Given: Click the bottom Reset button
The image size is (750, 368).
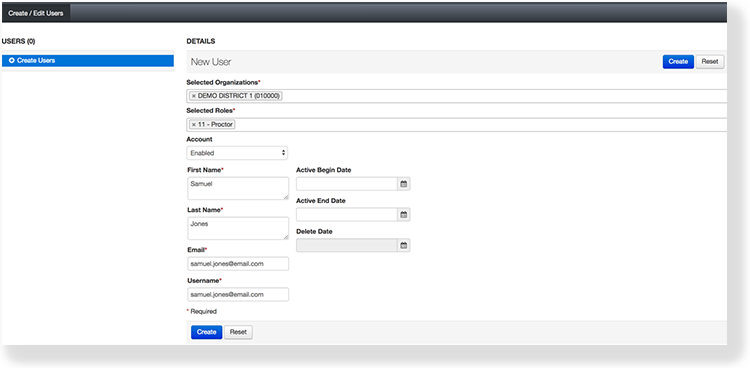Looking at the screenshot, I should pos(238,332).
